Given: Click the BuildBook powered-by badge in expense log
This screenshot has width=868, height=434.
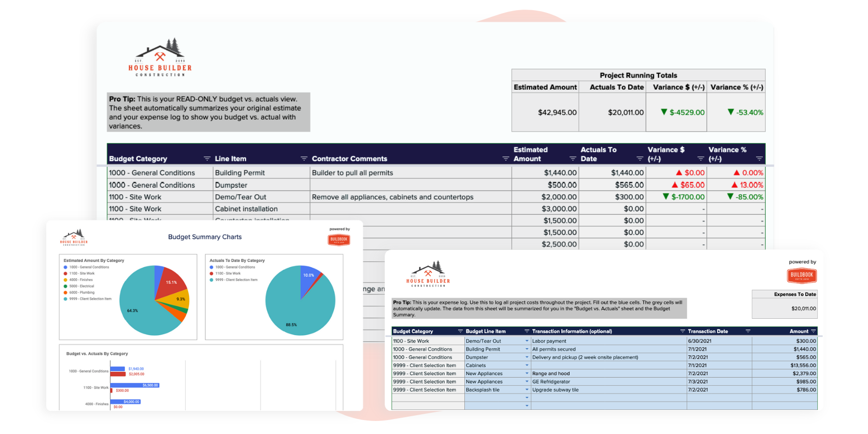Looking at the screenshot, I should 802,275.
